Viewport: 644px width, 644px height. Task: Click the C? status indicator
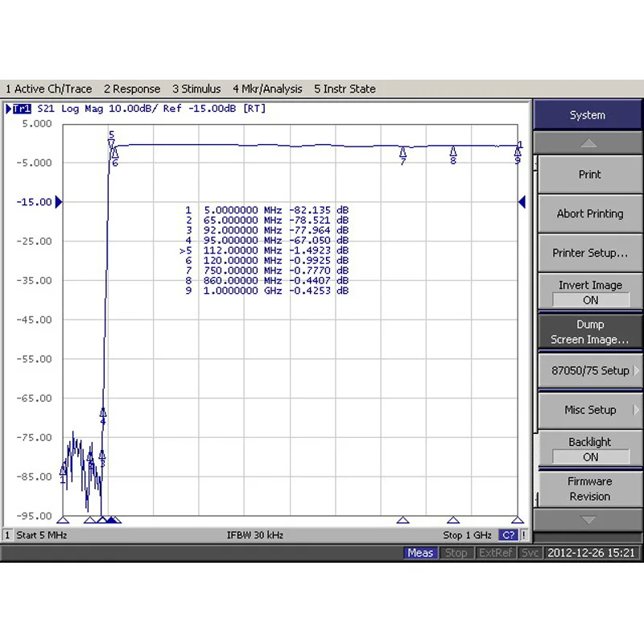508,535
